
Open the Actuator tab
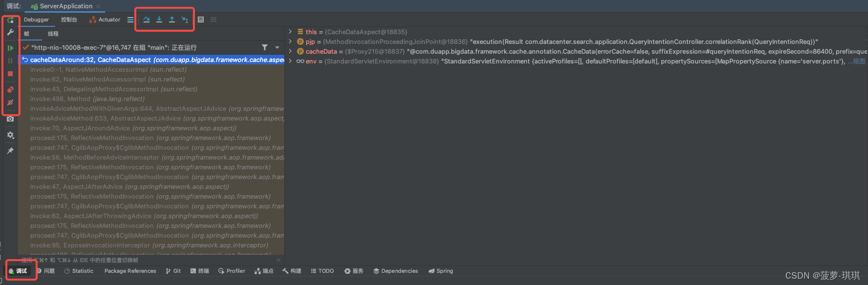click(105, 20)
